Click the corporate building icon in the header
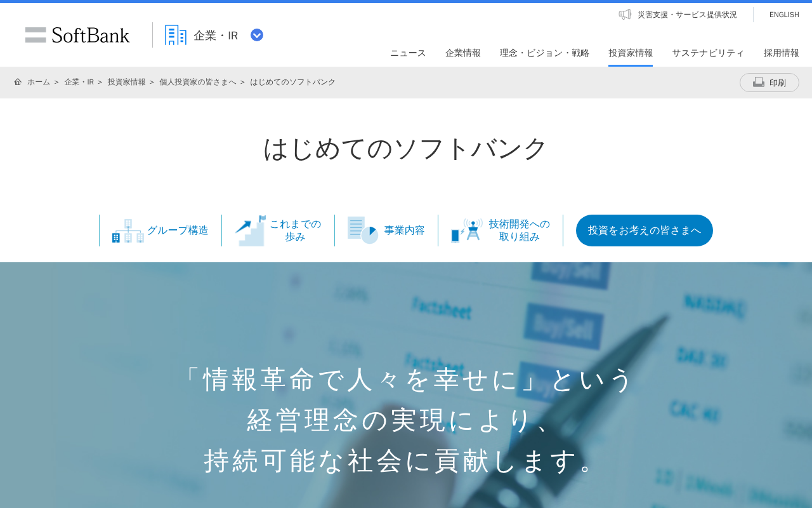 [176, 35]
